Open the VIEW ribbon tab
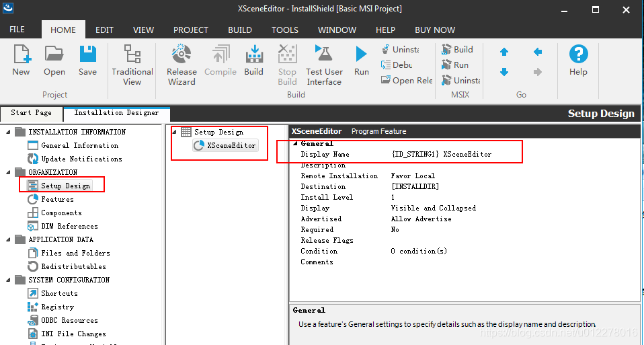The width and height of the screenshot is (644, 345). pos(143,30)
